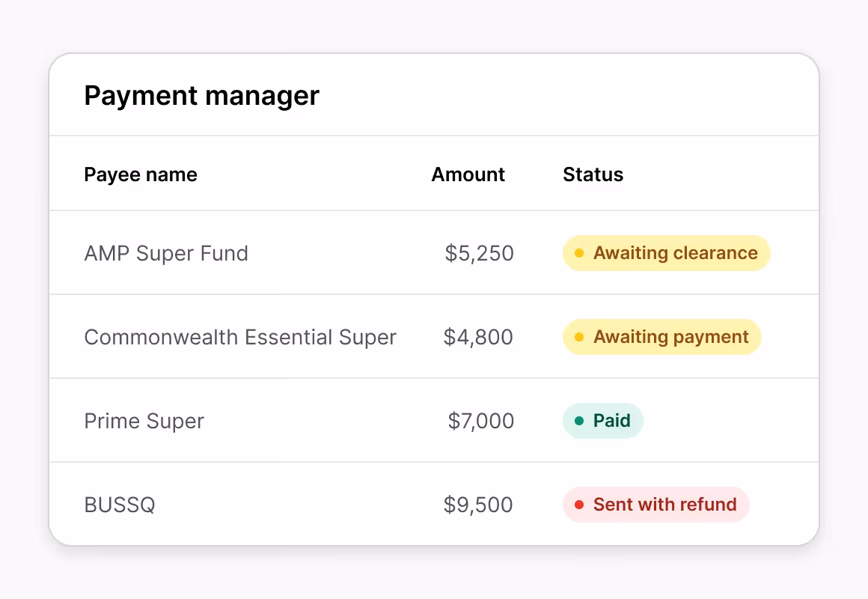Click the $4,800 amount
Screen dimensions: 868x599
click(478, 337)
